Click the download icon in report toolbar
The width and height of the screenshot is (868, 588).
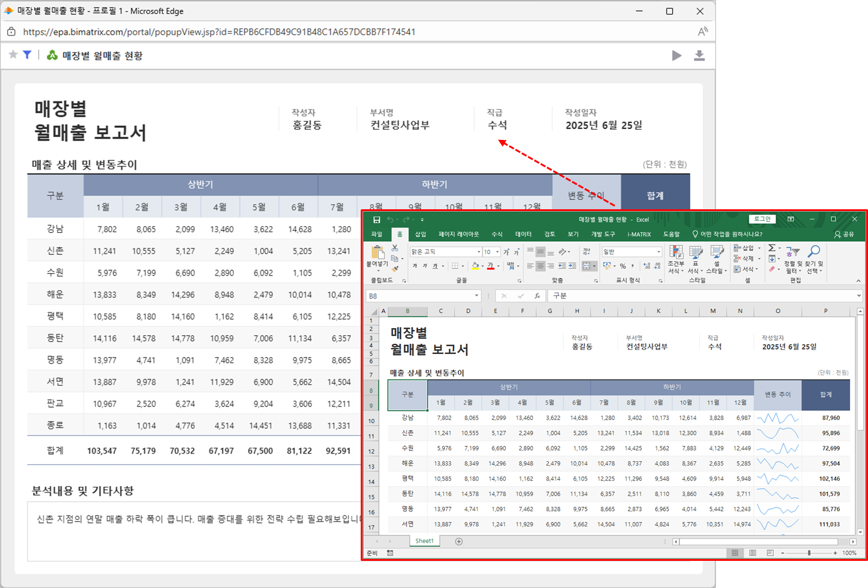pyautogui.click(x=699, y=55)
